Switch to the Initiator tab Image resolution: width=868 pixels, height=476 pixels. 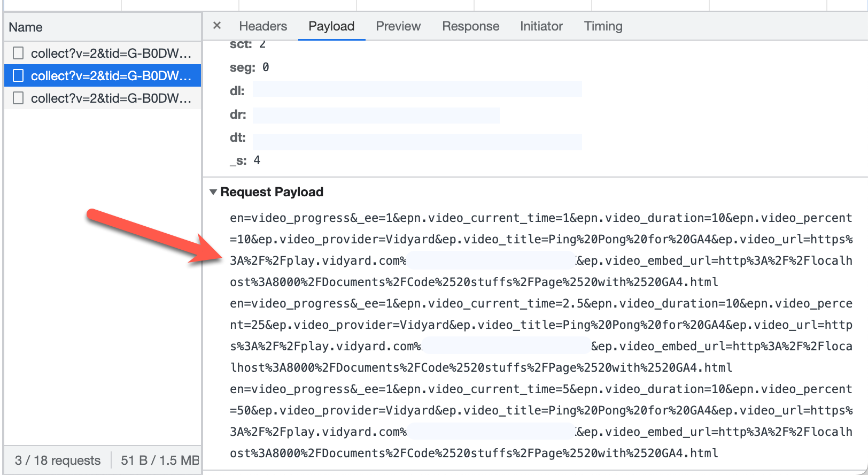pyautogui.click(x=541, y=26)
